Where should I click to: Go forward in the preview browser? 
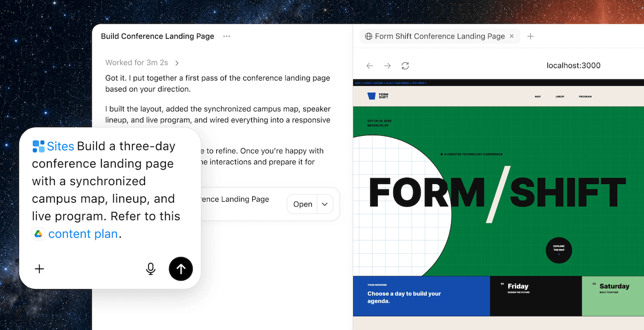click(387, 65)
